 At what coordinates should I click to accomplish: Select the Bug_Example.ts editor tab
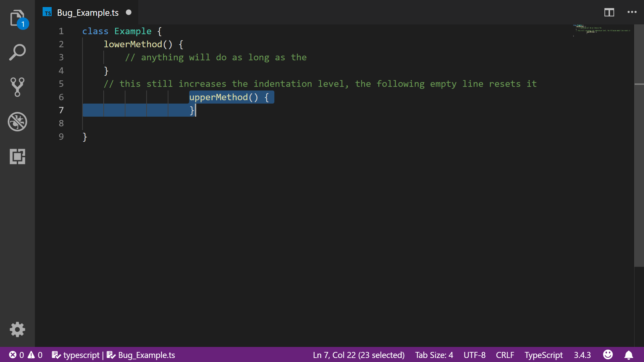[88, 12]
